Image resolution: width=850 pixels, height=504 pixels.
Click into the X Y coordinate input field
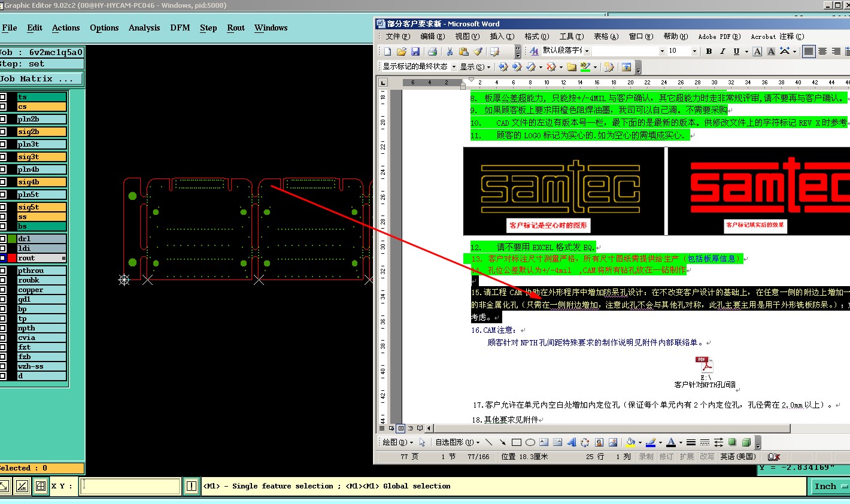coord(130,486)
